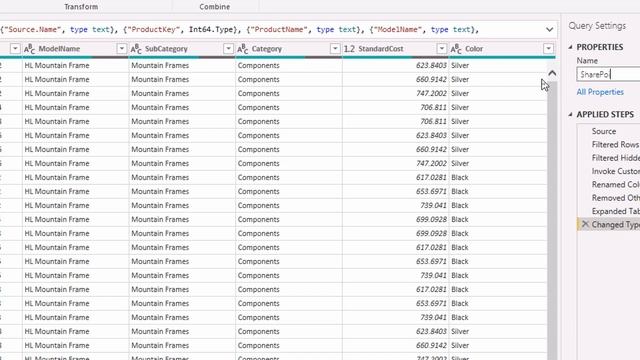640x360 pixels.
Task: Select the SubCategory column header
Action: tap(166, 49)
